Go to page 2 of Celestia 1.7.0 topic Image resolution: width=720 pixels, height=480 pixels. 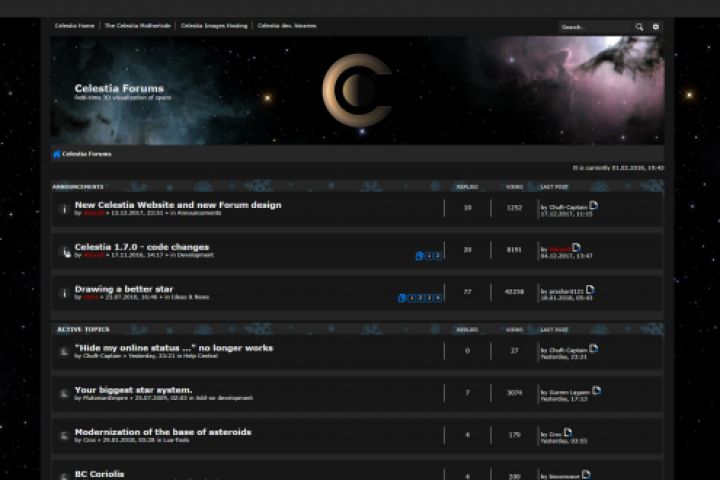point(438,256)
